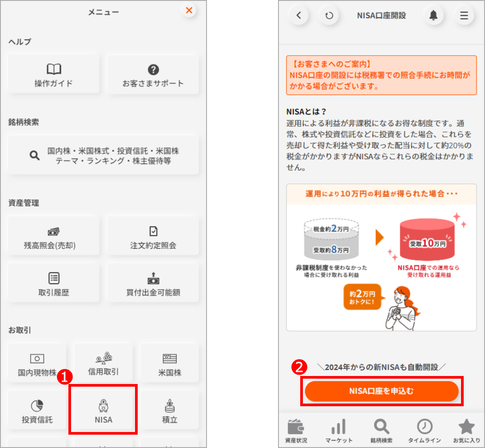Screen dimensions: 485x448
Task: Search 国内株・米国株式・投資信託 securities
Action: pos(103,155)
